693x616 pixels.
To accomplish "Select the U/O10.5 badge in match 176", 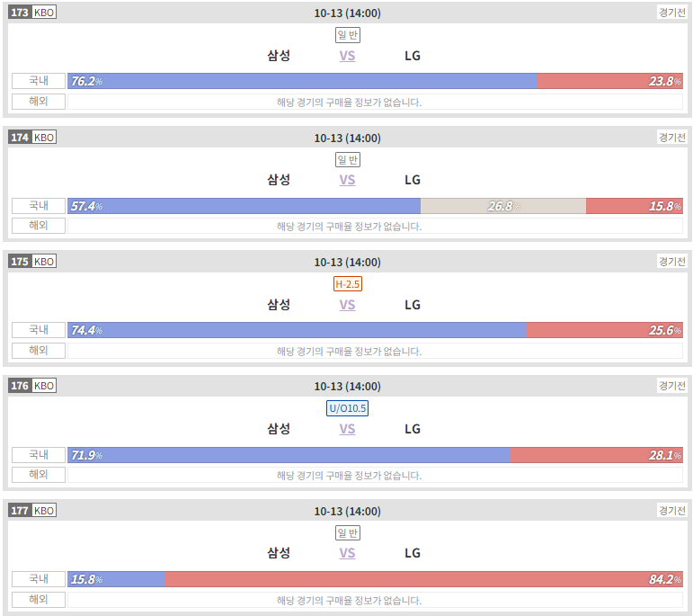I will 347,408.
